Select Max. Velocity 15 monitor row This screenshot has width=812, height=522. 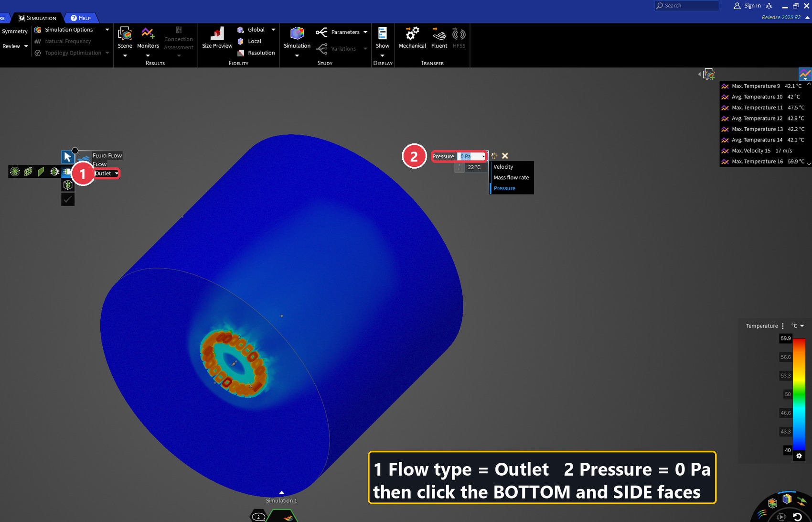point(763,151)
